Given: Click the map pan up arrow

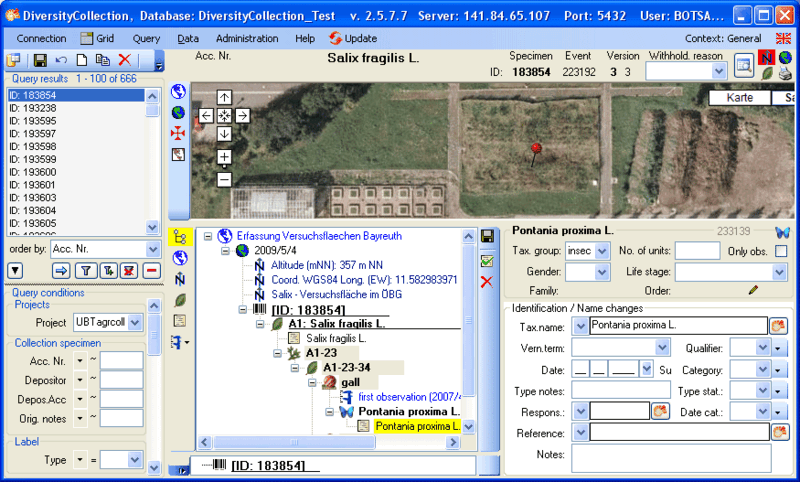Looking at the screenshot, I should [224, 98].
